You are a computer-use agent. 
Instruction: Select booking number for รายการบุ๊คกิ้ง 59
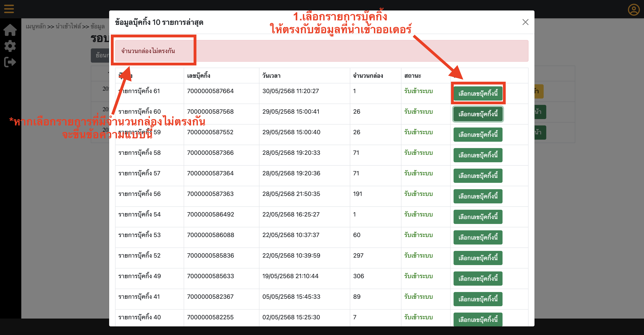click(x=478, y=135)
